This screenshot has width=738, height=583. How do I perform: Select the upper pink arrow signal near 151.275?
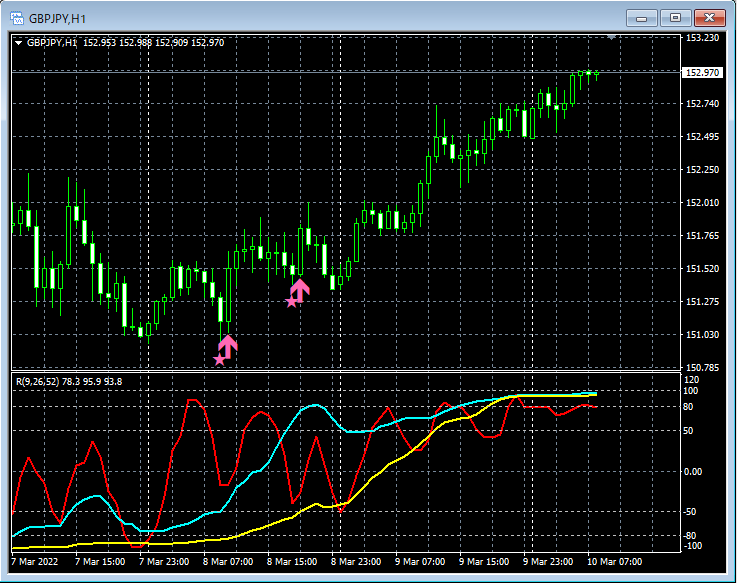coord(298,293)
